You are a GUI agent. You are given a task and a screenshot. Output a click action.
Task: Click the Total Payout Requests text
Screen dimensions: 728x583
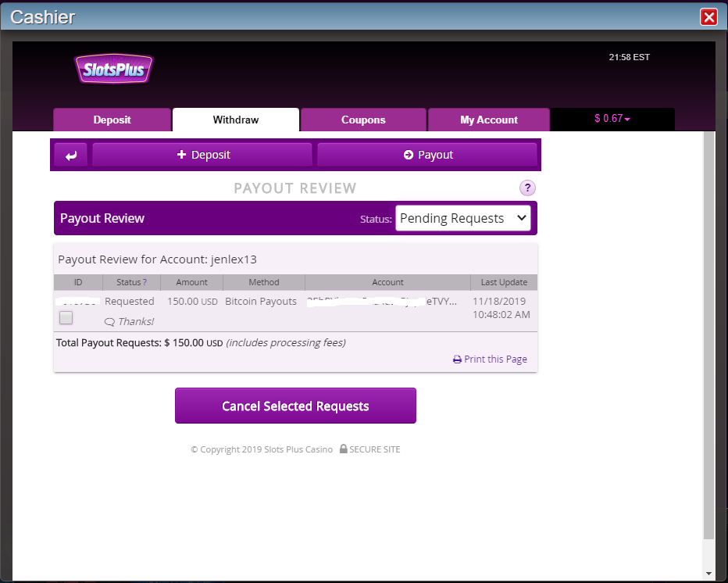coord(201,343)
